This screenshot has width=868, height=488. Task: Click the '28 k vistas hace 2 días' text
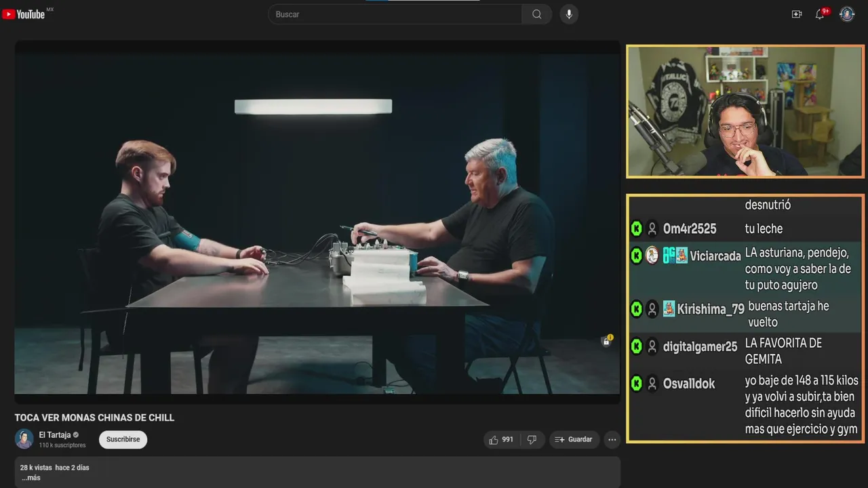pyautogui.click(x=55, y=468)
